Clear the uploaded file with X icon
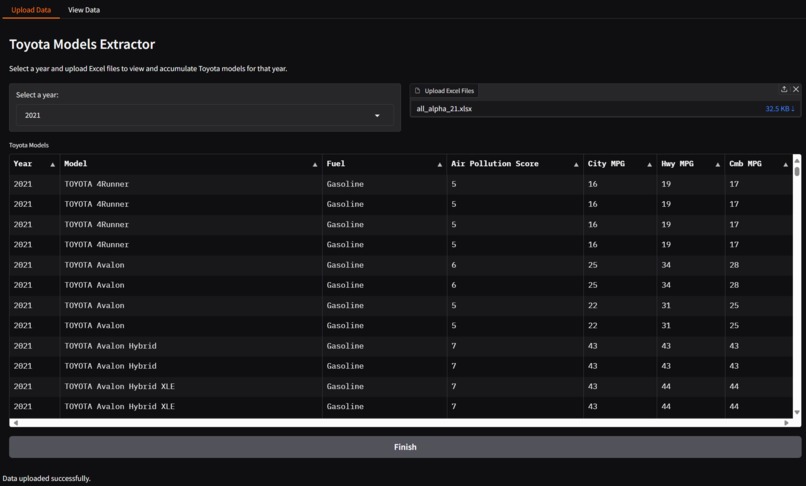The image size is (806, 486). [796, 89]
